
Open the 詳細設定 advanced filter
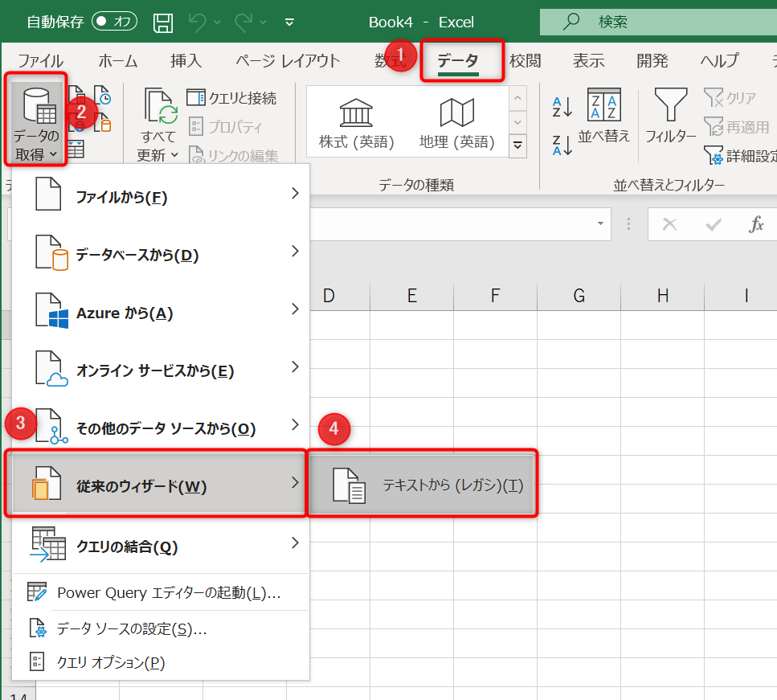[740, 156]
